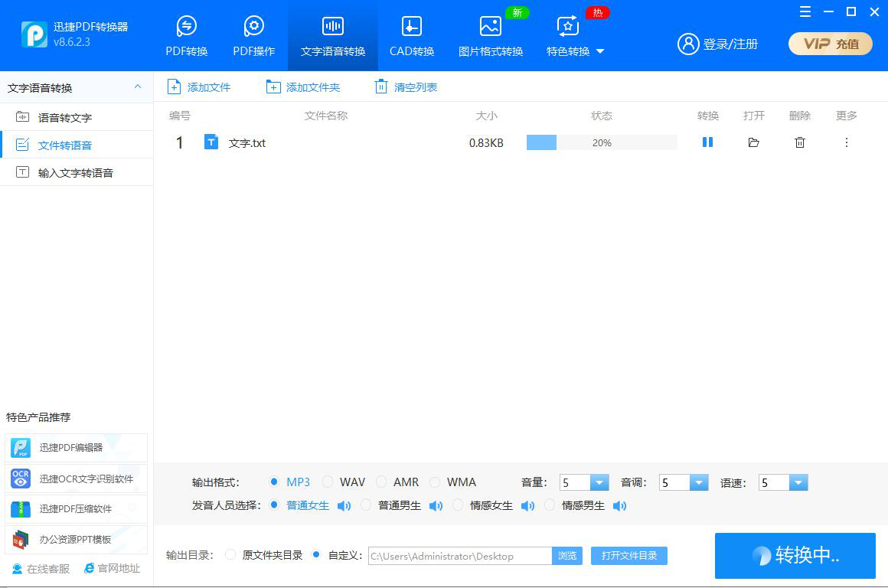Select 语音转文字 in sidebar

(x=77, y=117)
